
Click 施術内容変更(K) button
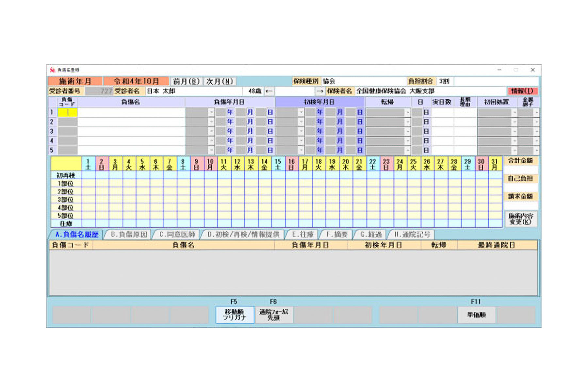click(x=521, y=219)
